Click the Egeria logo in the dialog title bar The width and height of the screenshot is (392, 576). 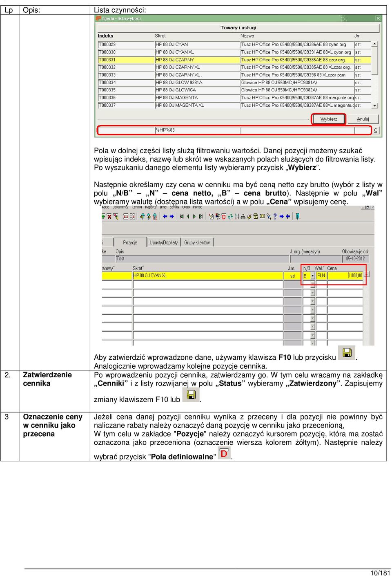98,18
